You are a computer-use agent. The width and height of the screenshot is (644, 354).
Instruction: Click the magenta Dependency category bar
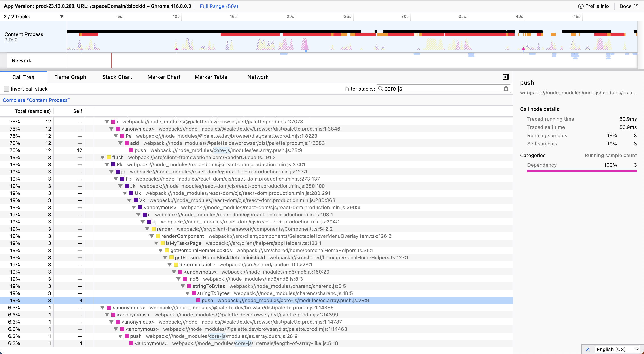click(x=582, y=171)
